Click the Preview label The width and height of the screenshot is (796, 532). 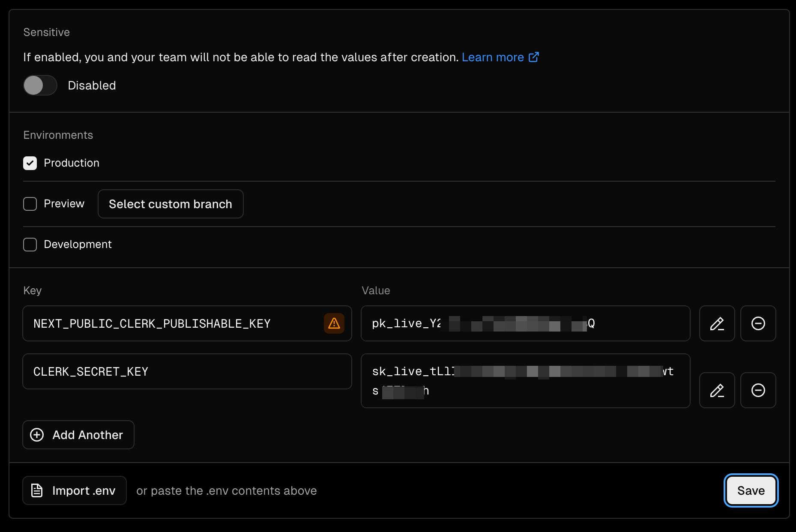64,203
